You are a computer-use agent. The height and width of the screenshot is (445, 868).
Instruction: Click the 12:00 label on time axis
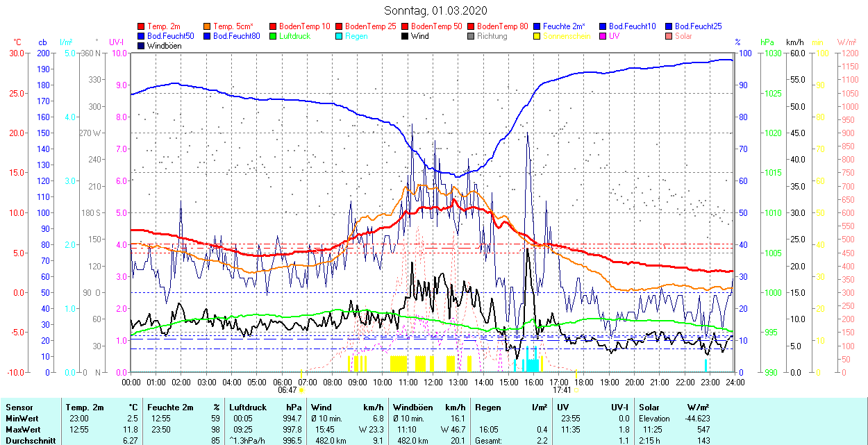tap(433, 382)
